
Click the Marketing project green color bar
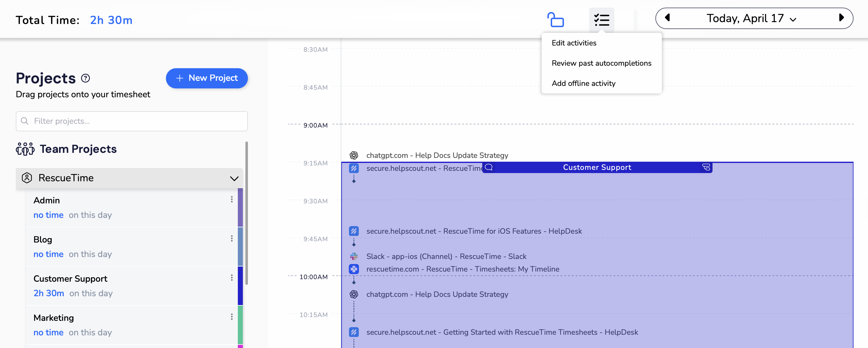point(240,325)
